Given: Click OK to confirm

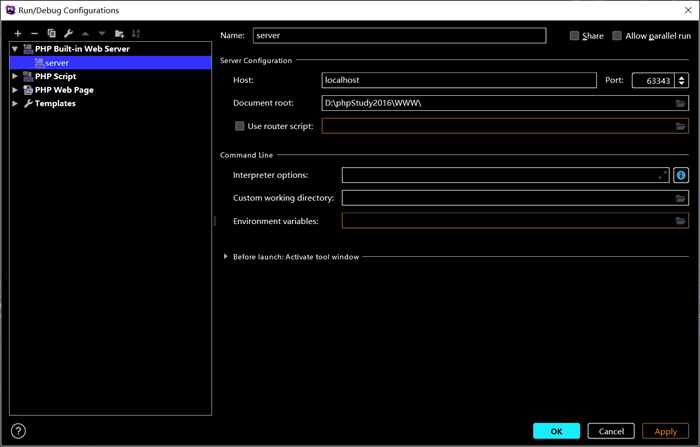Looking at the screenshot, I should [556, 431].
